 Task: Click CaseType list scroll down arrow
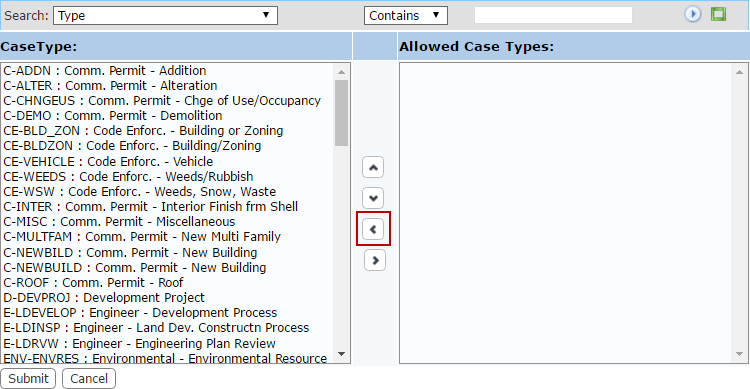tap(342, 355)
